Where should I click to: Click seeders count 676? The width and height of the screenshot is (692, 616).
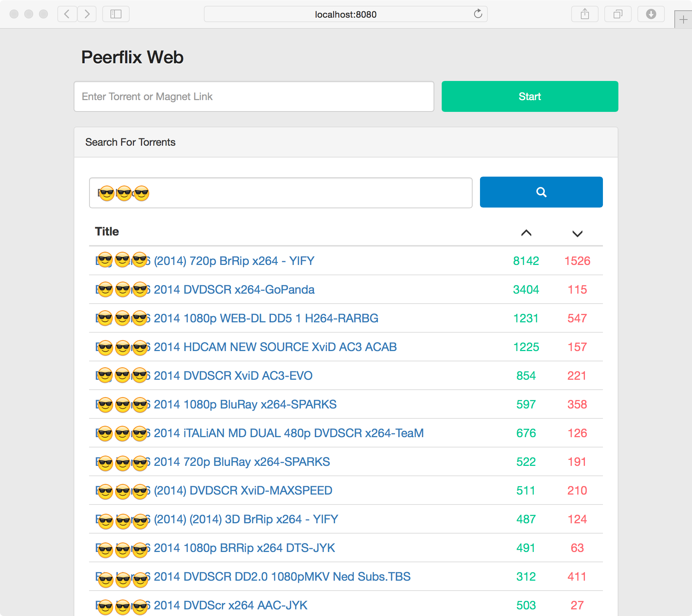526,433
